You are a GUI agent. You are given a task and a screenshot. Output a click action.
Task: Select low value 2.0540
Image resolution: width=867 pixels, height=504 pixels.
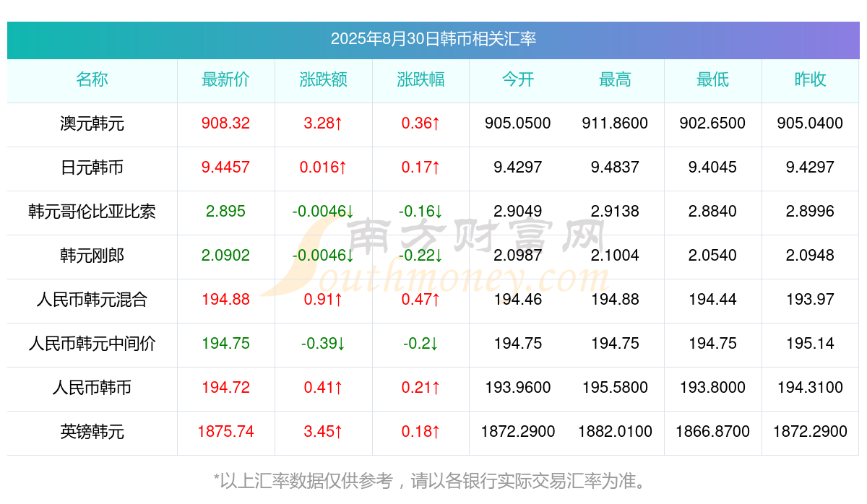pyautogui.click(x=713, y=256)
